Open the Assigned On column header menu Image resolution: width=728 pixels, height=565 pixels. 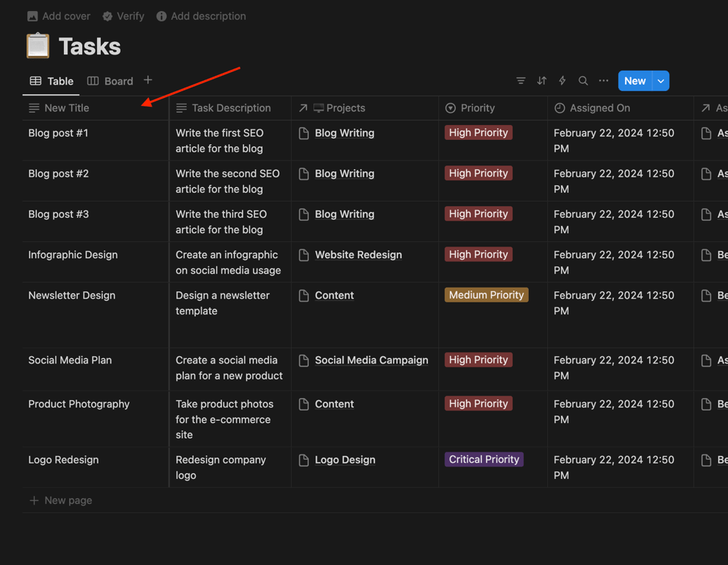599,108
